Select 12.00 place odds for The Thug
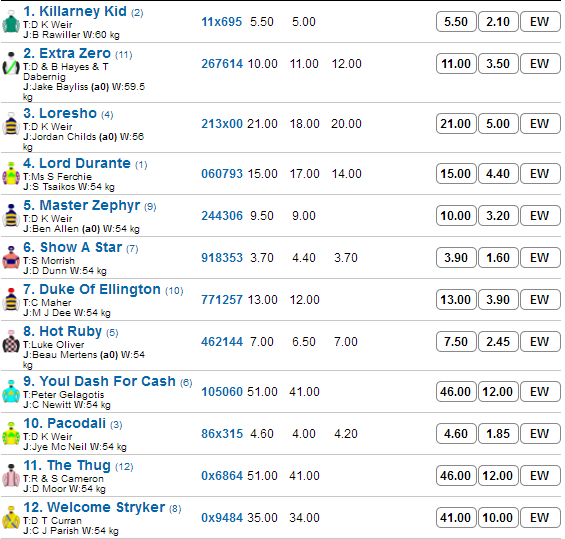 (498, 476)
